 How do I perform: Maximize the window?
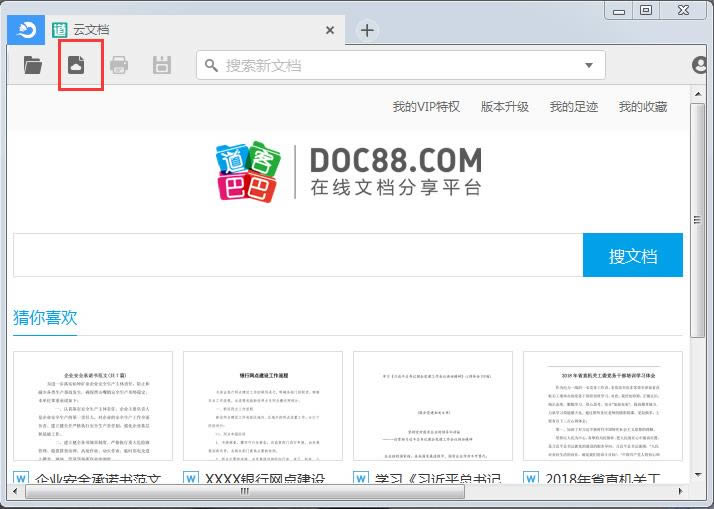coord(646,10)
